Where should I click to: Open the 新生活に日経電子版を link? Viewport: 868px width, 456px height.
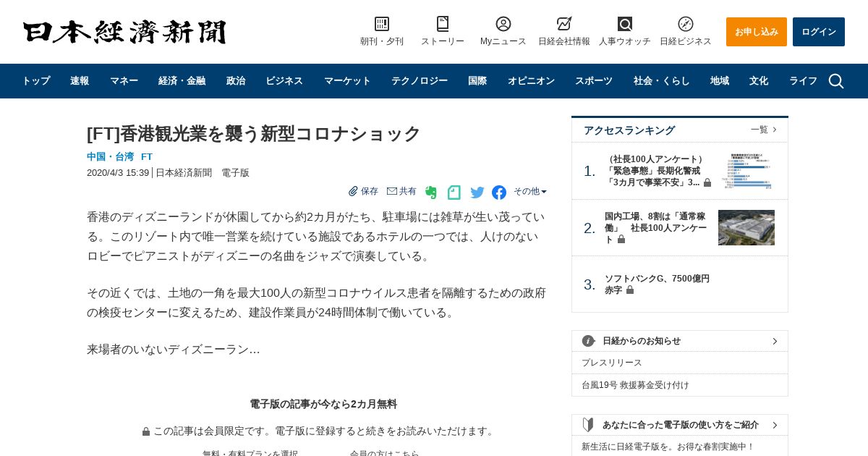668,447
